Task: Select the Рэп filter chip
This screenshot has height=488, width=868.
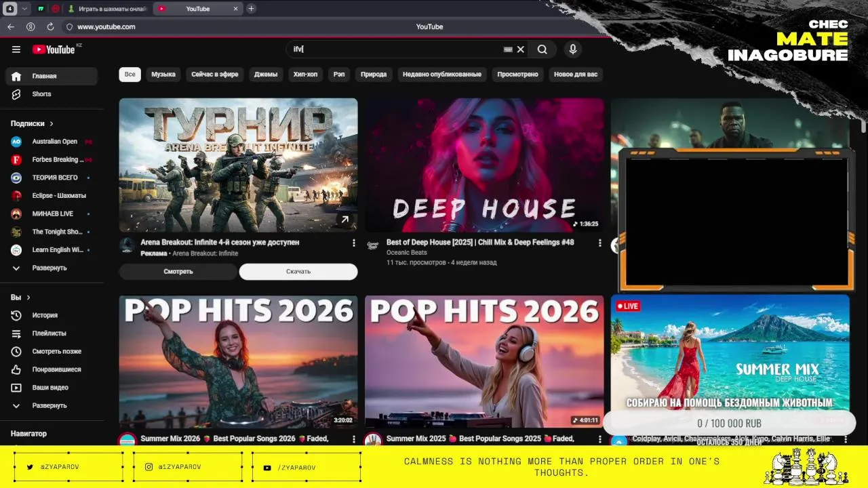Action: (339, 75)
